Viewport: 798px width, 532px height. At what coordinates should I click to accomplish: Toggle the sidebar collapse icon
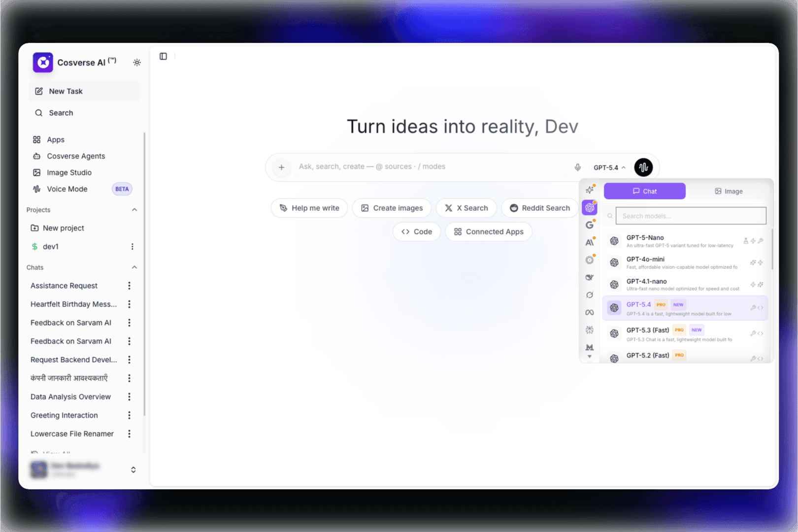[163, 56]
